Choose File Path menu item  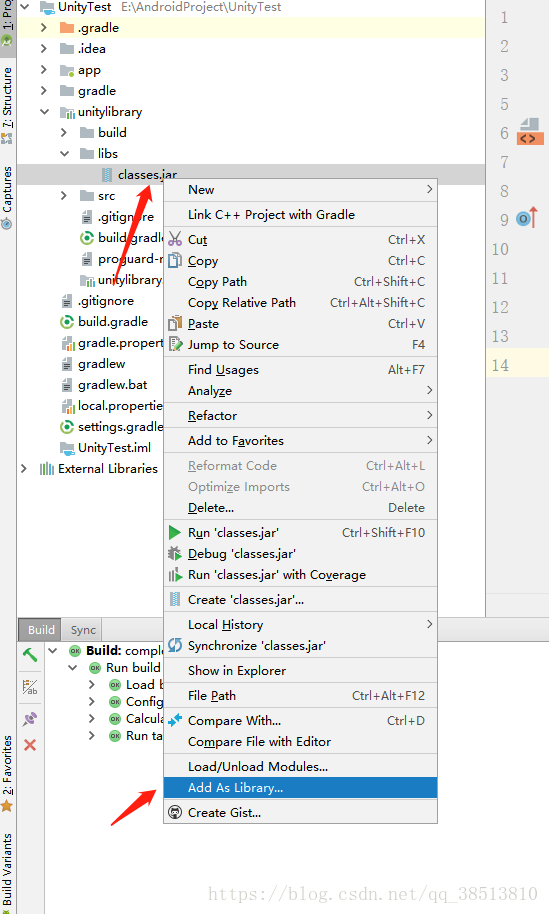[300, 695]
